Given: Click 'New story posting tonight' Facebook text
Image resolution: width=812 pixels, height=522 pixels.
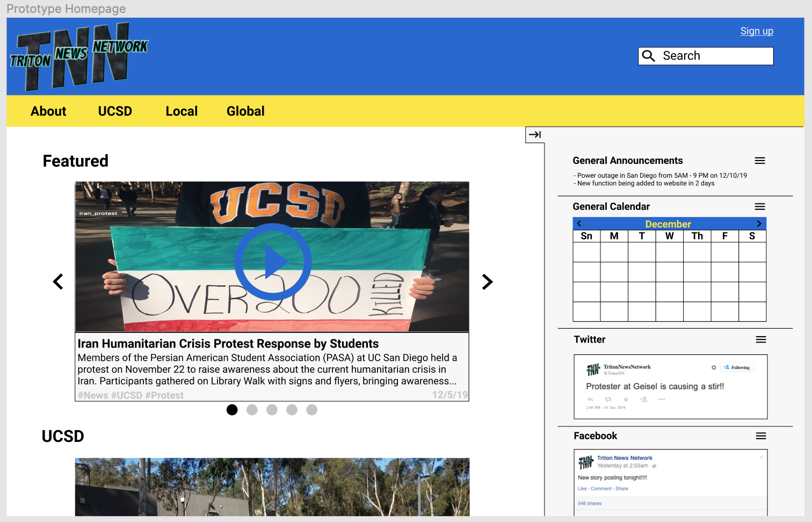Looking at the screenshot, I should (612, 477).
